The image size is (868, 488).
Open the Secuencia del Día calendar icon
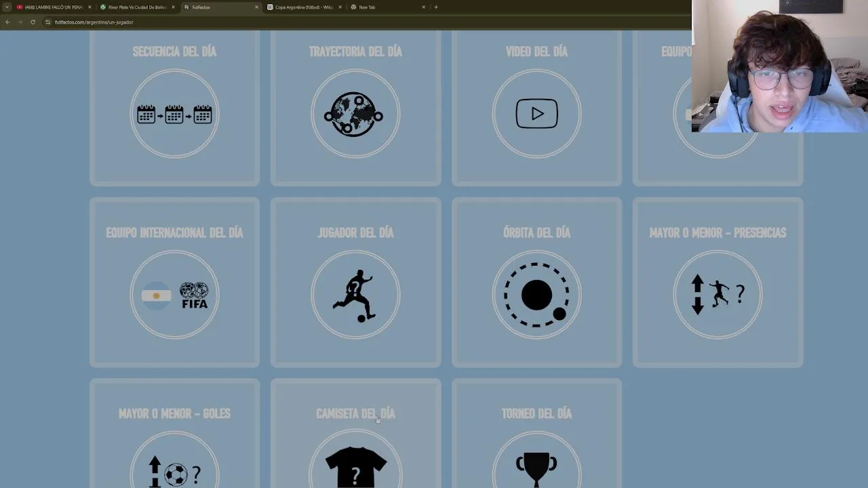174,114
